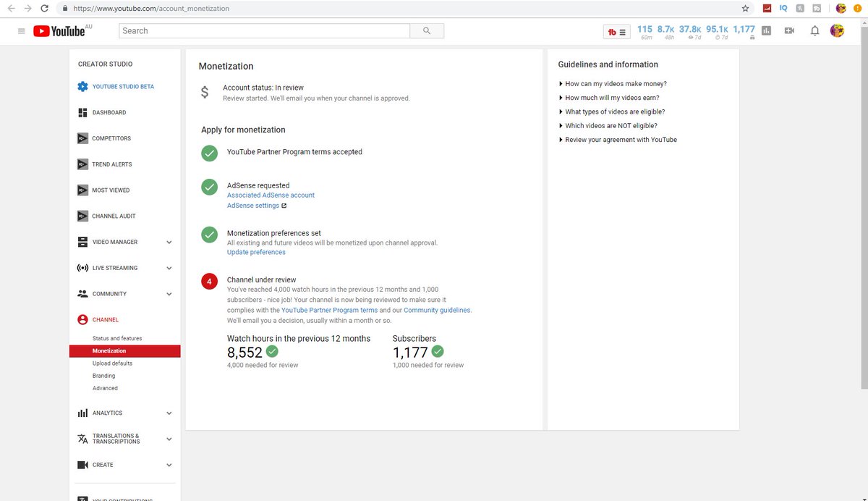The width and height of the screenshot is (868, 501).
Task: Open Branding settings
Action: 103,376
